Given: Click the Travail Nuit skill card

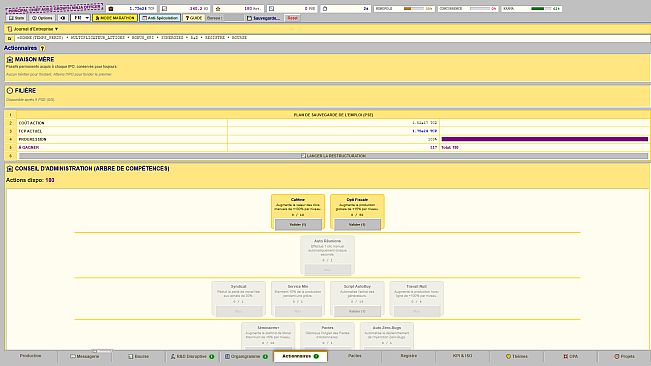Looking at the screenshot, I should 416,298.
